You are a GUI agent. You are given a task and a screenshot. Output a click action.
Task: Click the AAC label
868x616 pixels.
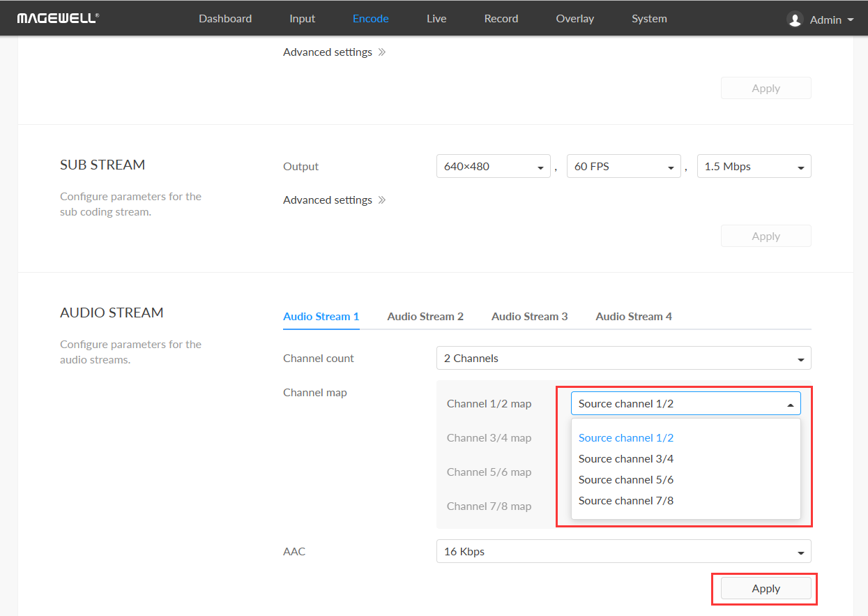(x=294, y=552)
